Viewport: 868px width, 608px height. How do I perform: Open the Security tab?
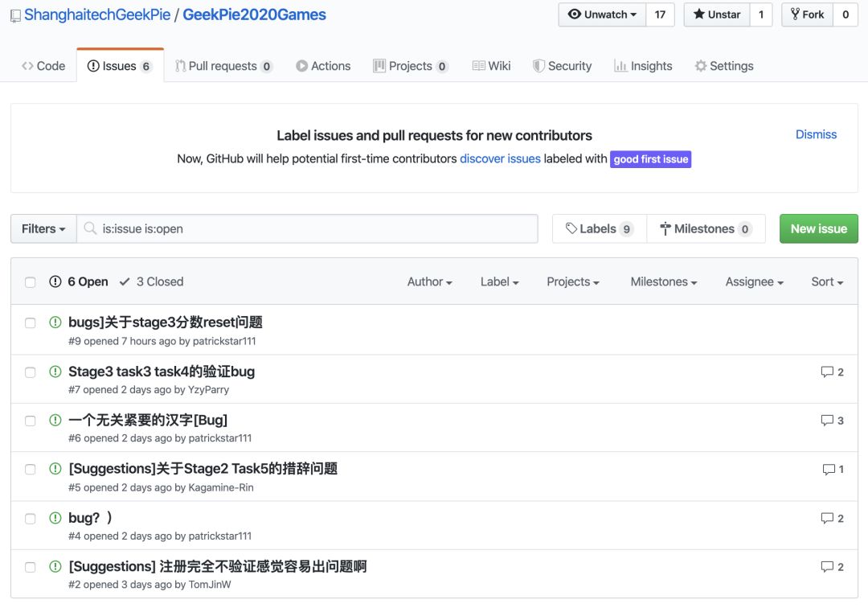pos(562,66)
